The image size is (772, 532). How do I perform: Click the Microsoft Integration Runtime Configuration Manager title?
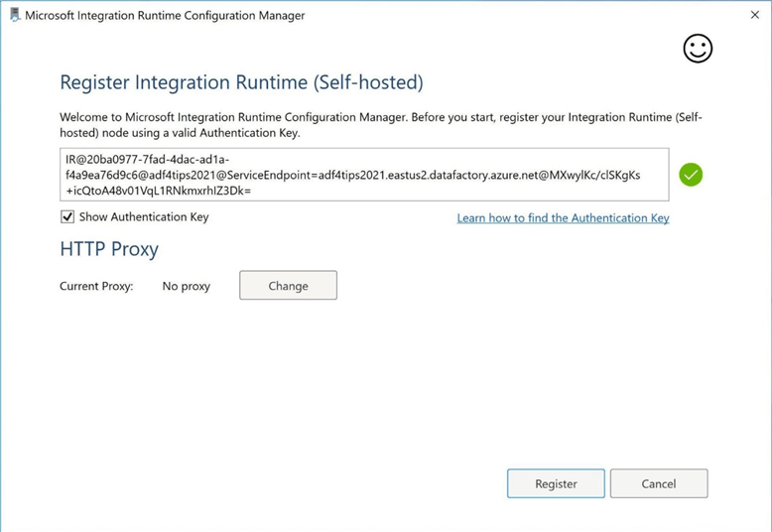pyautogui.click(x=165, y=15)
